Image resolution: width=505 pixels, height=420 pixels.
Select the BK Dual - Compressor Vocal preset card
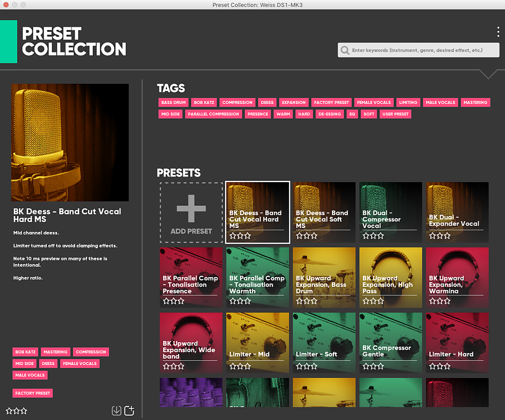click(x=391, y=212)
